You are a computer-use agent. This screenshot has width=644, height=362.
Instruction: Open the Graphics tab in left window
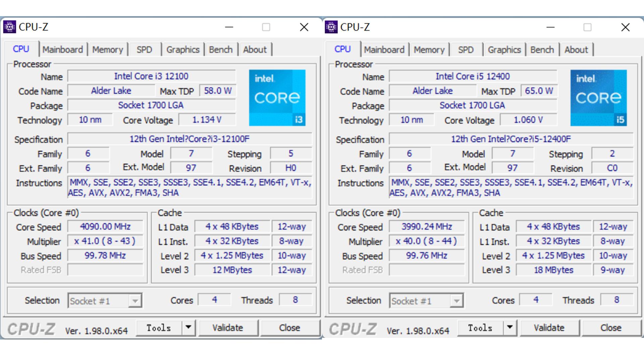(x=183, y=50)
